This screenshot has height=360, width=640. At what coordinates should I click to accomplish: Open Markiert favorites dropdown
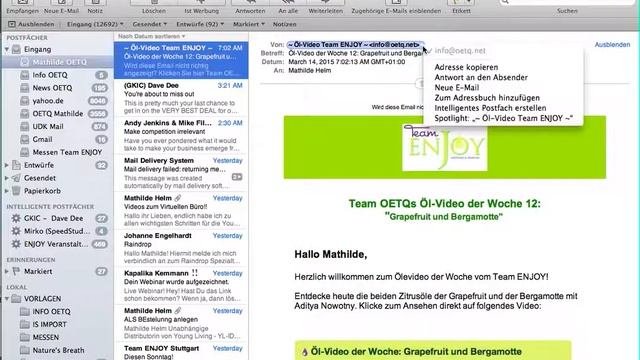249,24
